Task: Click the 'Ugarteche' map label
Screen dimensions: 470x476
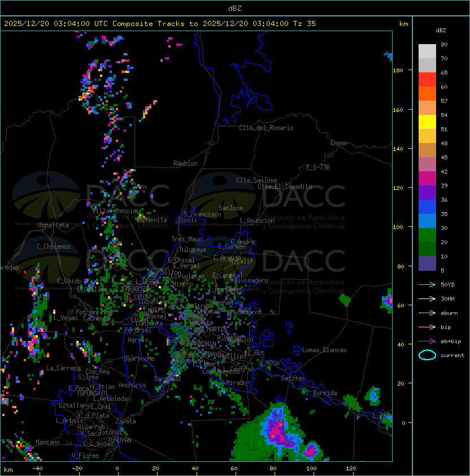Action: 139,358
